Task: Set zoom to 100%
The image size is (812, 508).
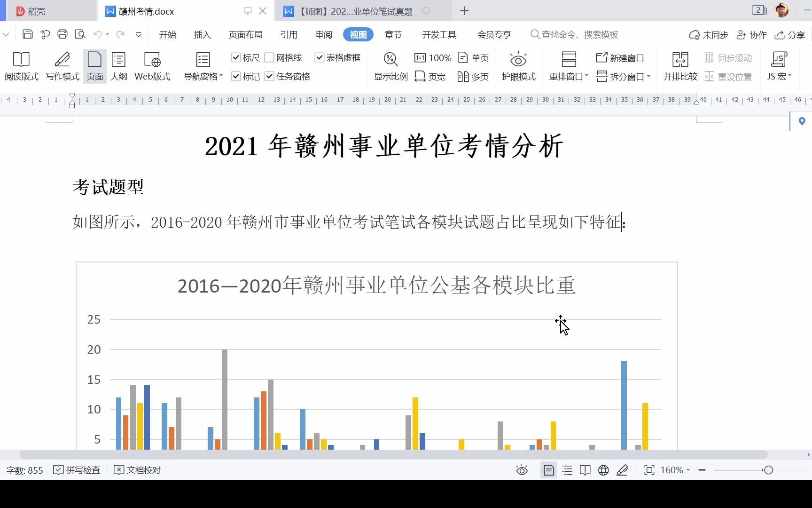Action: coord(433,58)
